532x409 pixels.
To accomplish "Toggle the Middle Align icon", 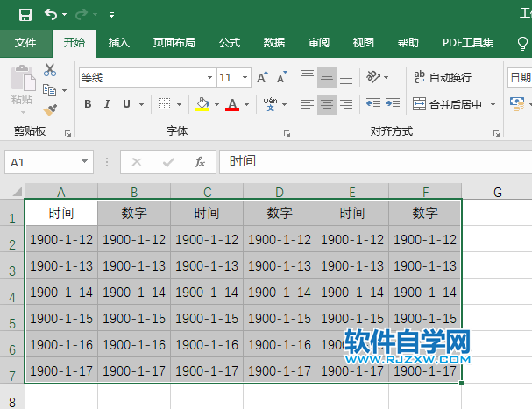I will coord(327,77).
